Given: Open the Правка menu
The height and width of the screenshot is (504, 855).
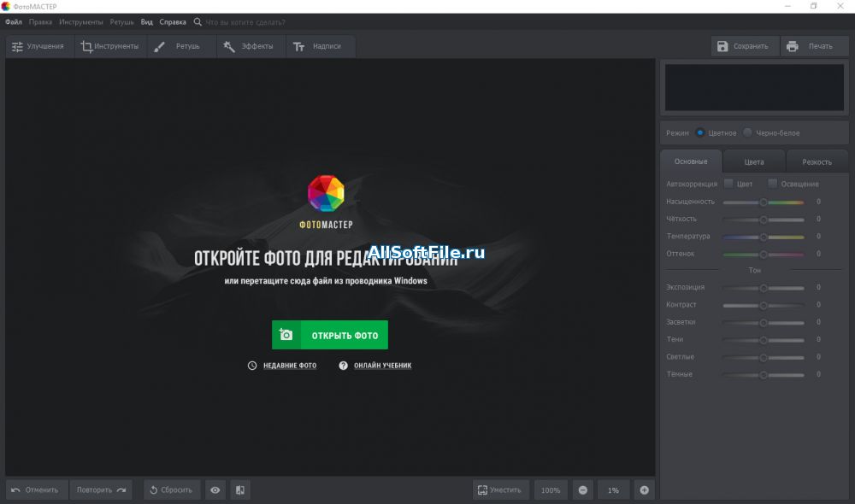Looking at the screenshot, I should tap(40, 22).
